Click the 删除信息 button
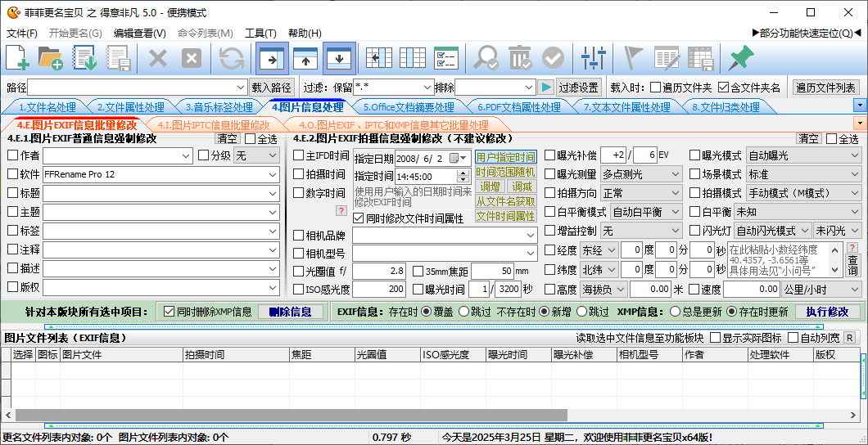This screenshot has width=868, height=445. (x=291, y=312)
